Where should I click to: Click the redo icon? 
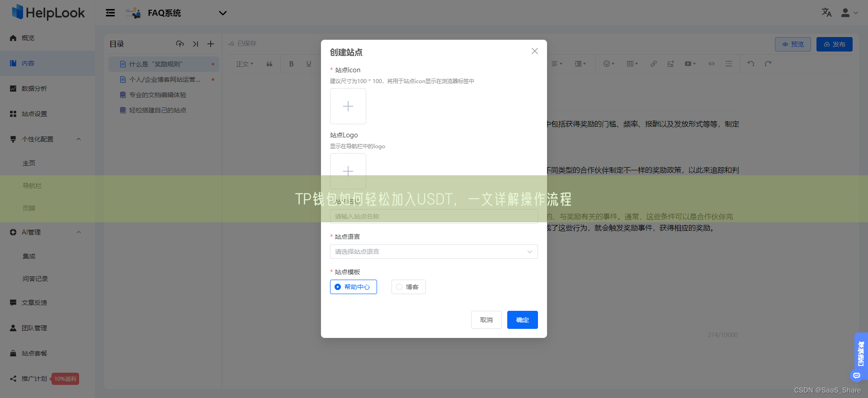tap(768, 64)
